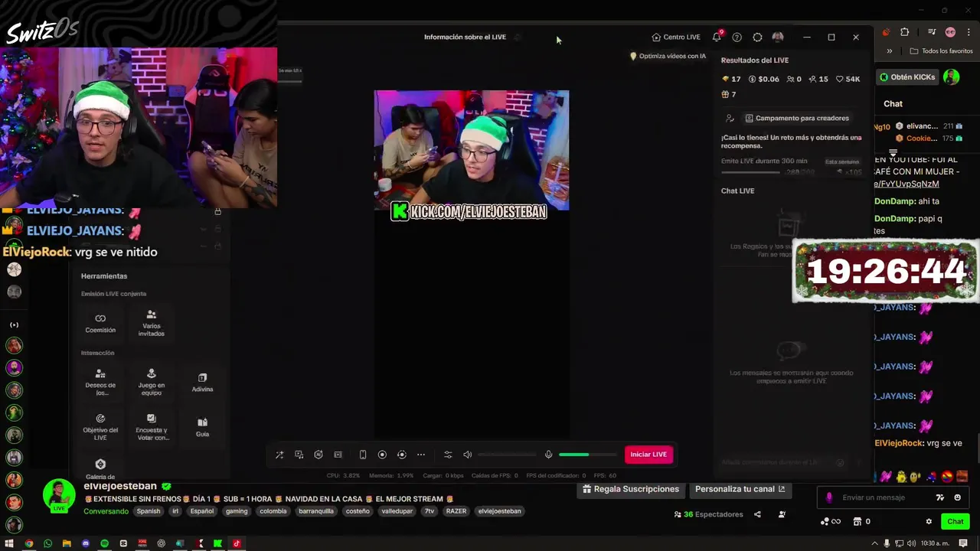Open Centro LIVE
Screen dimensions: 980x551
tap(676, 37)
